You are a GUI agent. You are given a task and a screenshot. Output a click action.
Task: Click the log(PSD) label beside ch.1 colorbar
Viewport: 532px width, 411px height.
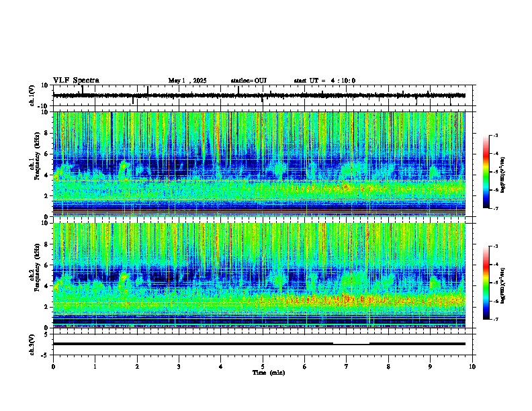[x=502, y=175]
